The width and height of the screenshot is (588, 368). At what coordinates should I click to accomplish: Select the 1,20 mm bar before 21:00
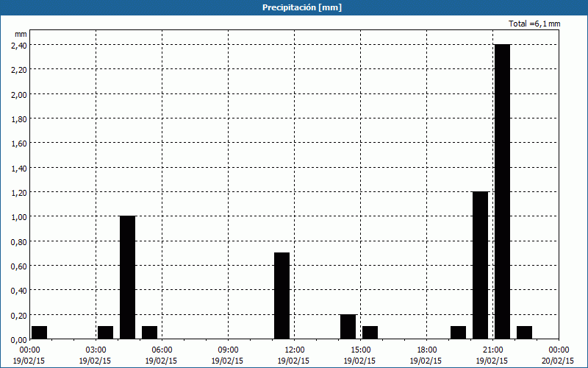[x=481, y=265]
